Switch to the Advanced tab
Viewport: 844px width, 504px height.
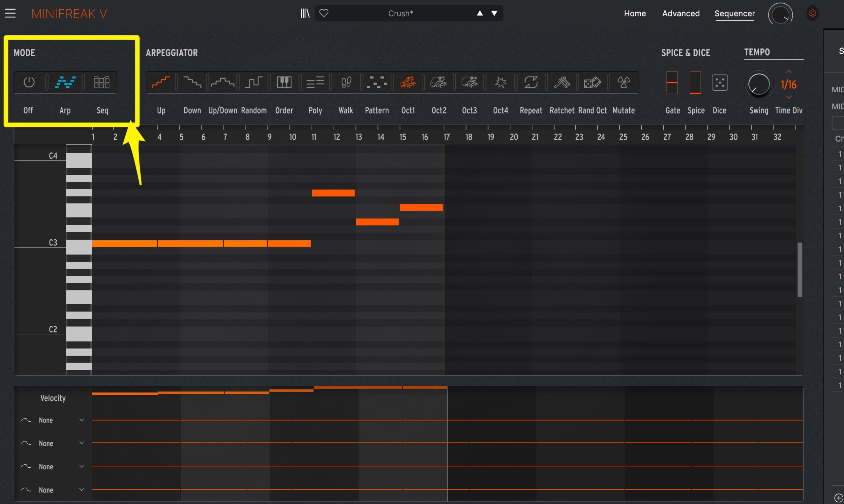680,14
